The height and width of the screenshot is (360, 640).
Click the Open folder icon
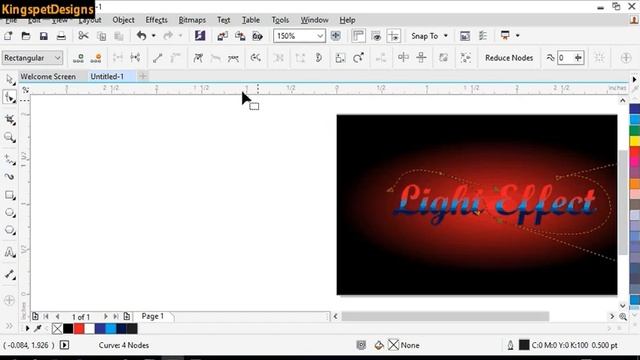[26, 36]
